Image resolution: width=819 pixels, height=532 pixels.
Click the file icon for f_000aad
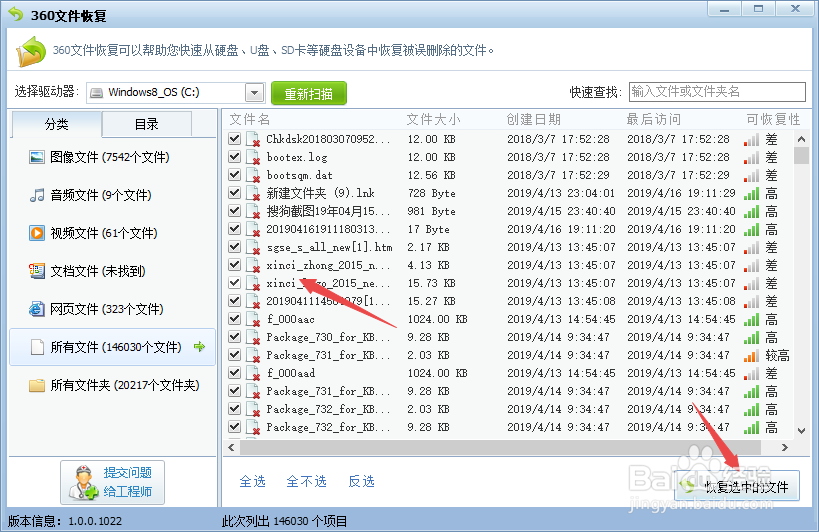pyautogui.click(x=253, y=373)
